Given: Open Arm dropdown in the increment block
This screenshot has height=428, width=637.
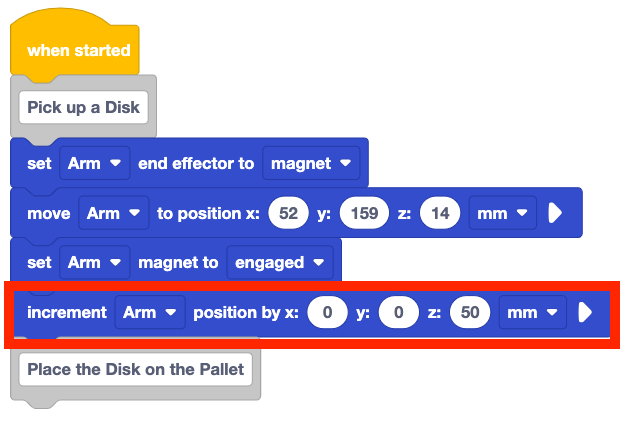Looking at the screenshot, I should point(149,313).
